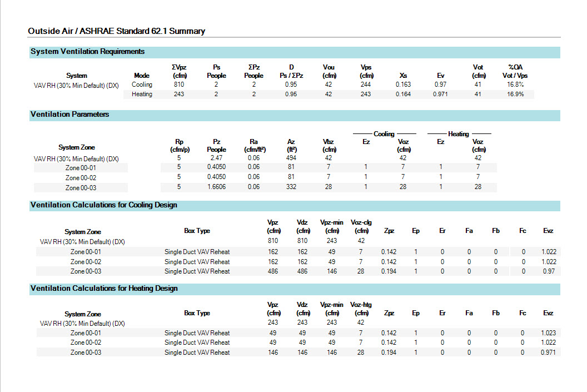The width and height of the screenshot is (587, 392).
Task: Select the Ventilation Parameters section header
Action: [69, 115]
